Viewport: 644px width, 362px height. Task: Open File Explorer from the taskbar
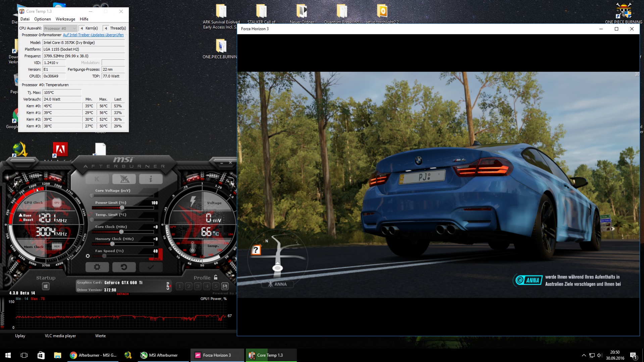[57, 355]
